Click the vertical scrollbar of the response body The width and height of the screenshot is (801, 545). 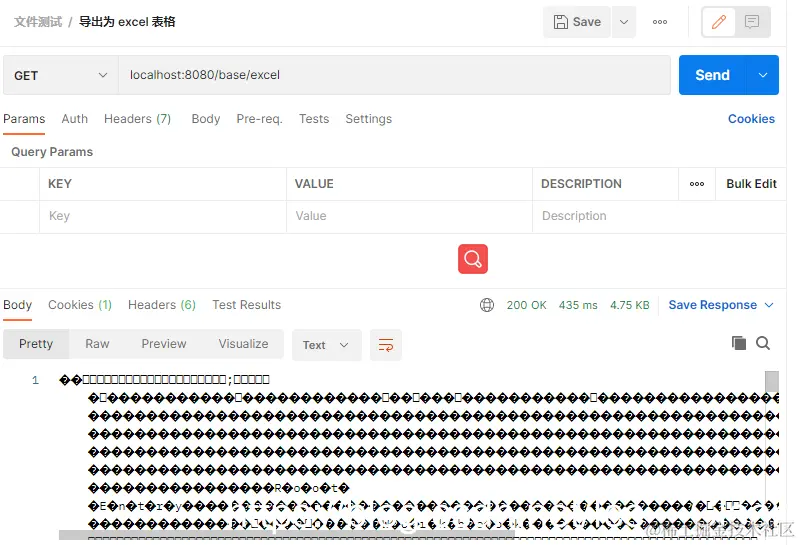[771, 381]
